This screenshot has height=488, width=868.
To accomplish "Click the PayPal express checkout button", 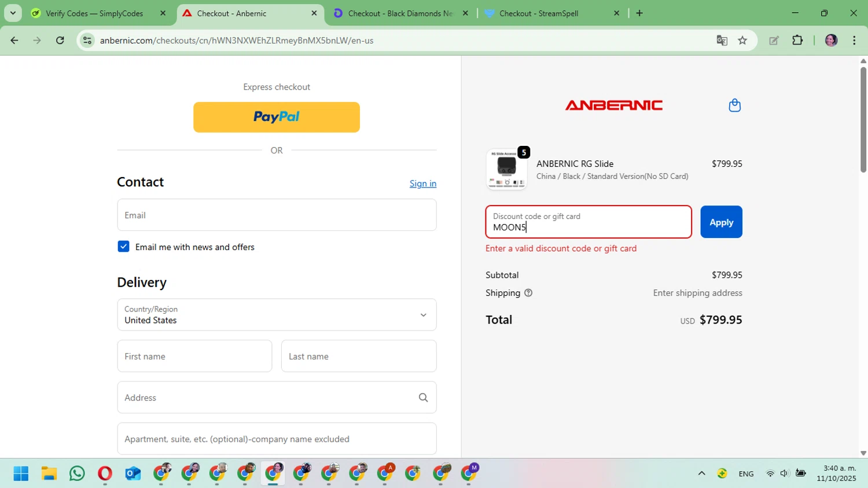I will [x=277, y=117].
